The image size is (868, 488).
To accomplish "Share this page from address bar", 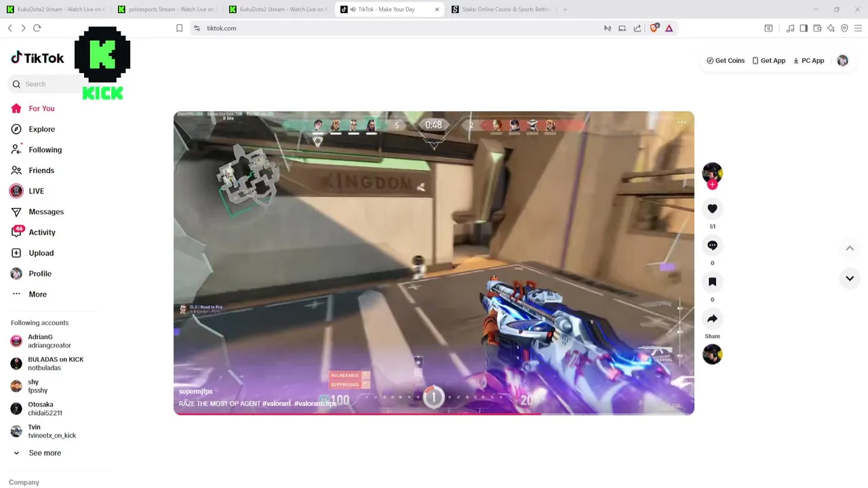I will [637, 28].
